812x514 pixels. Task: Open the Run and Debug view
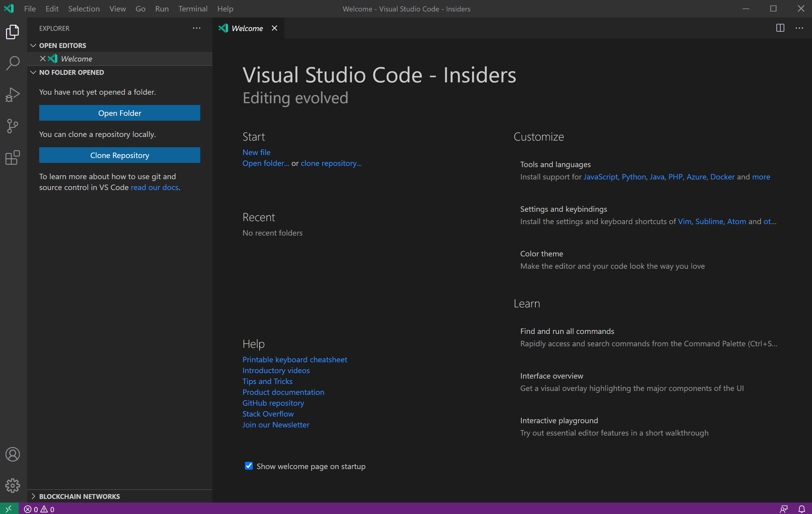point(13,94)
